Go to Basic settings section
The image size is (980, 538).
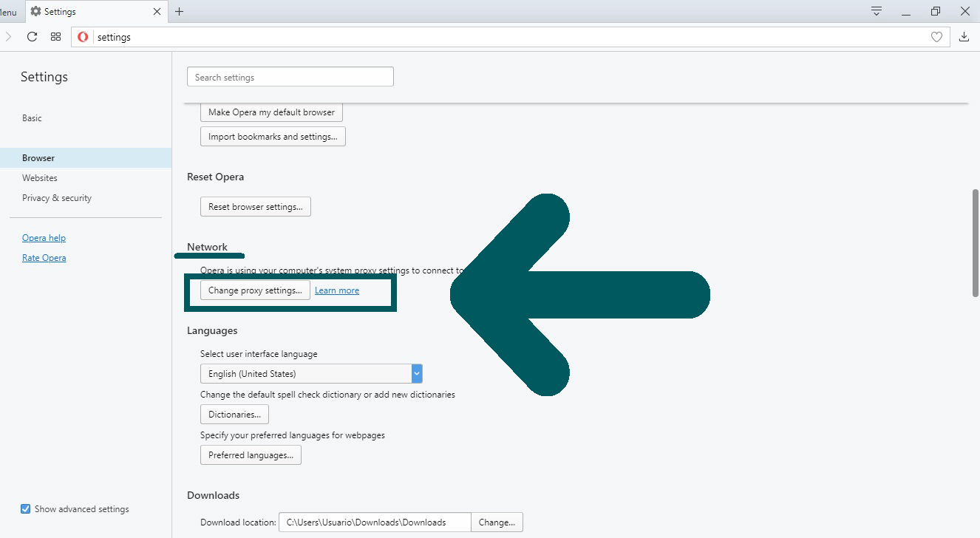32,118
